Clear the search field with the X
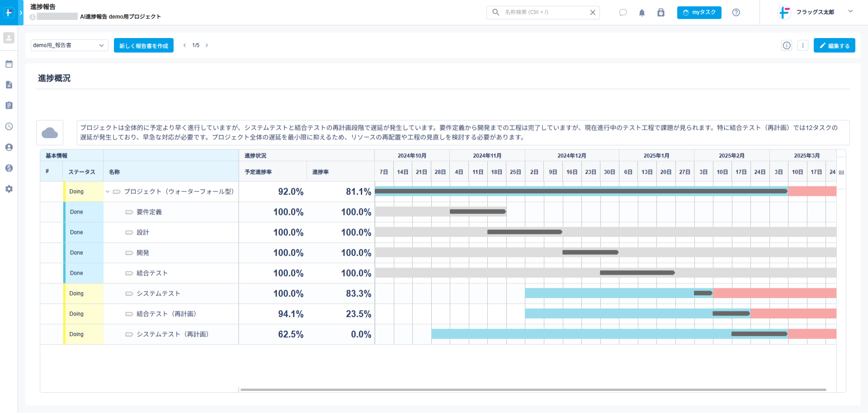The width and height of the screenshot is (868, 414). (x=593, y=12)
